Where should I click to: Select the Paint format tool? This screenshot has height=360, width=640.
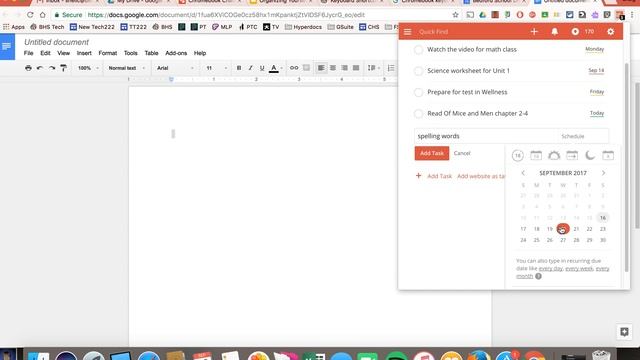(63, 68)
